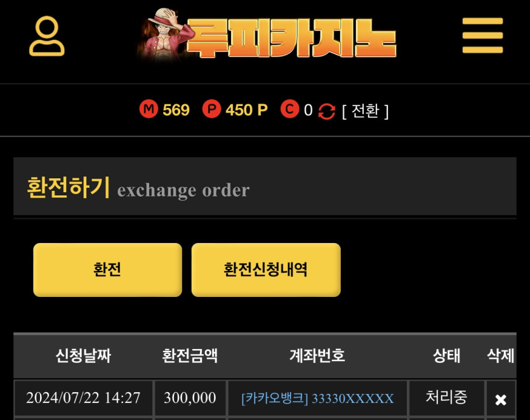Open the 환전신청내역 tab
This screenshot has width=530, height=420.
pyautogui.click(x=266, y=270)
